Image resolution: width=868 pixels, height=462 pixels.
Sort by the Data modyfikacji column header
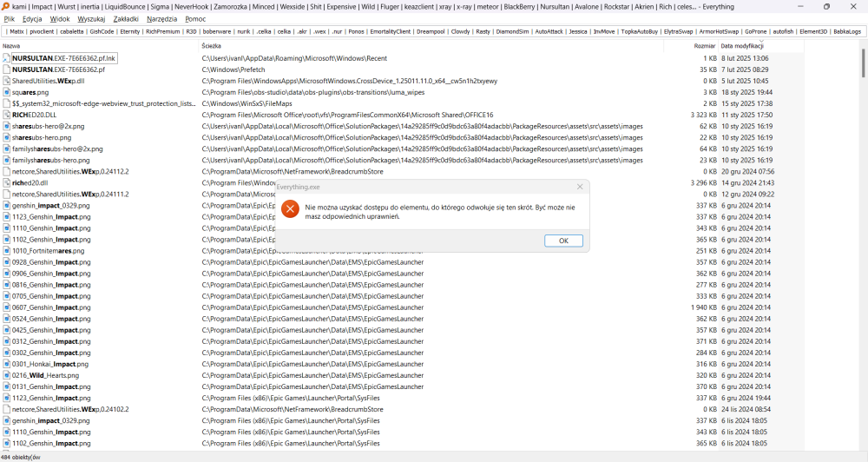pos(761,46)
